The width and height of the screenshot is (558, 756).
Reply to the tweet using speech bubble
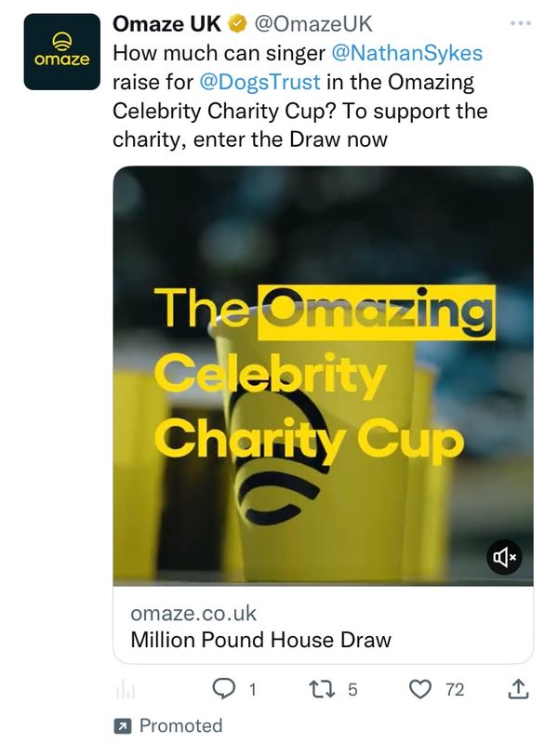pyautogui.click(x=224, y=689)
